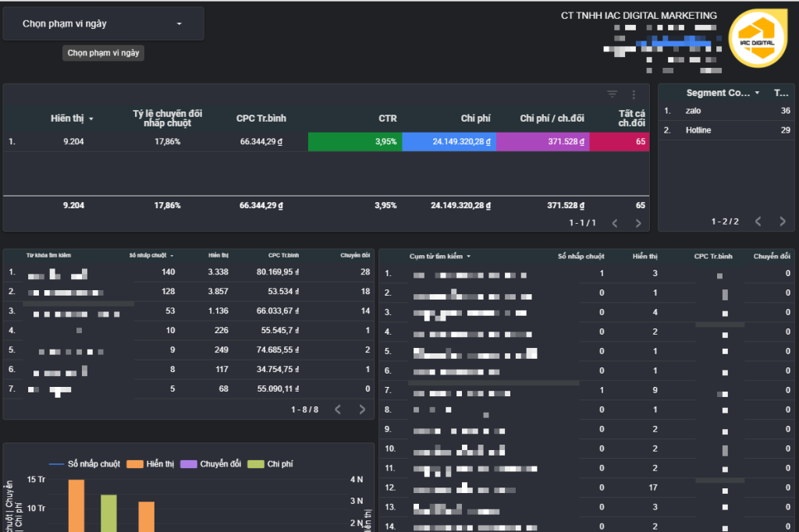Go to previous page in the Segment table (1 - 2 / 2)
The width and height of the screenshot is (799, 532).
[758, 222]
